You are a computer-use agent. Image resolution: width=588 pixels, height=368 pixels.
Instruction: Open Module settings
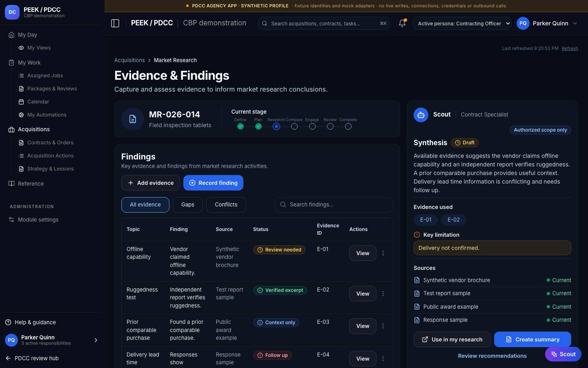[38, 220]
